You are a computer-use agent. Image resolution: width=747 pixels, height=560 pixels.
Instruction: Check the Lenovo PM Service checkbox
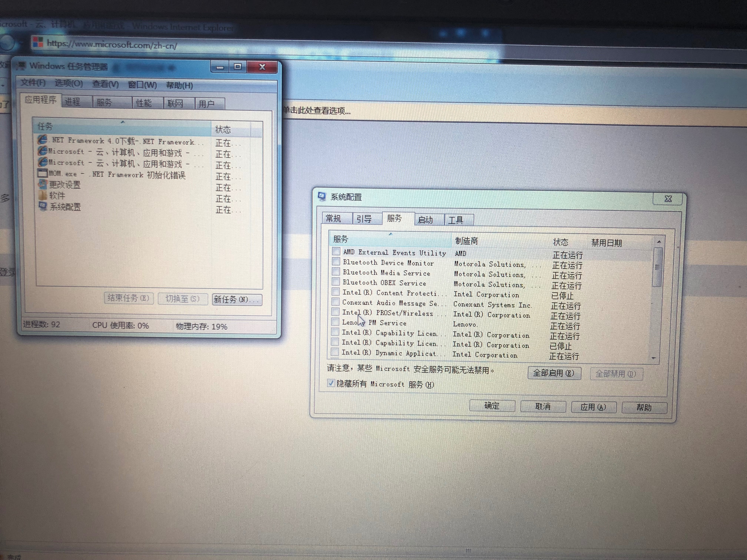click(335, 321)
